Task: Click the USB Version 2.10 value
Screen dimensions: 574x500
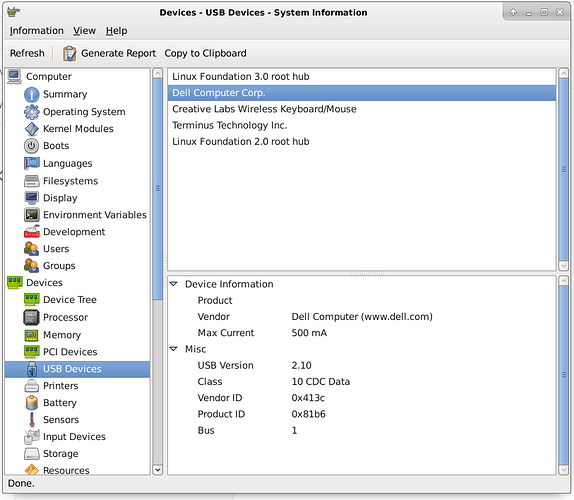Action: [302, 365]
